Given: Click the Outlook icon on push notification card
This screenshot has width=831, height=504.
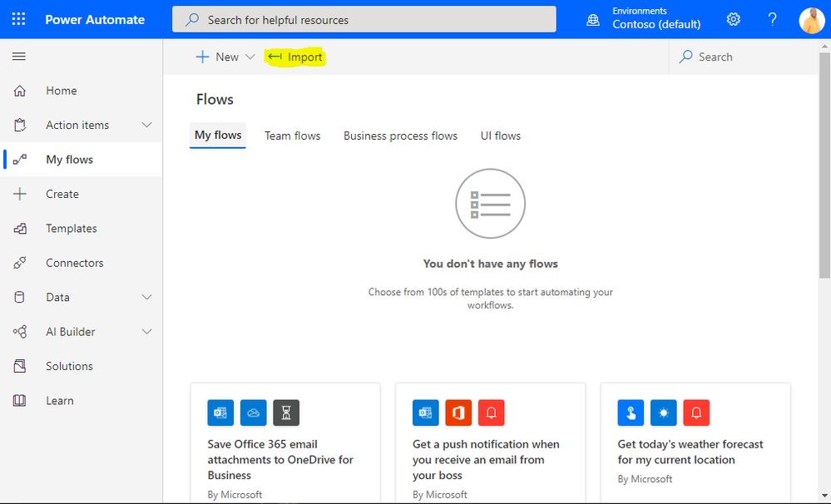Looking at the screenshot, I should click(426, 413).
